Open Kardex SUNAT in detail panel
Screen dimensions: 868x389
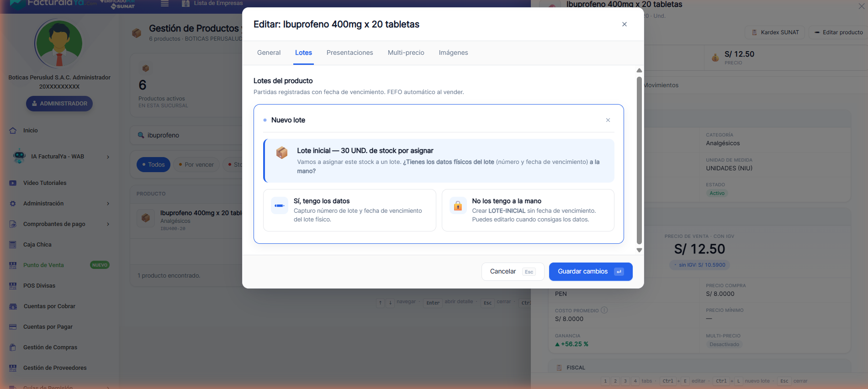[x=775, y=32]
